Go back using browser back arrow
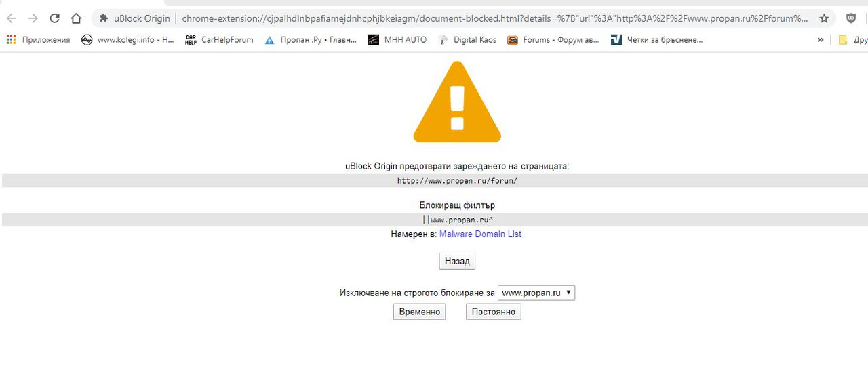The height and width of the screenshot is (376, 868). pos(12,18)
